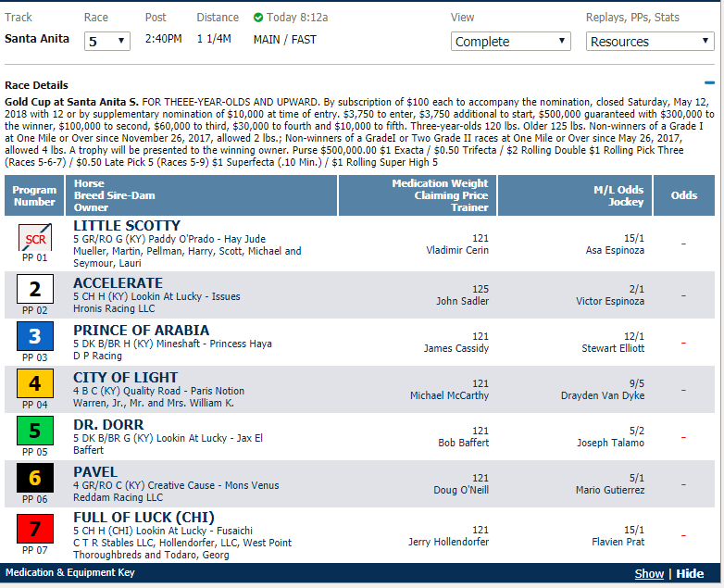This screenshot has width=724, height=588.
Task: Open the View dropdown set to Complete
Action: click(511, 41)
